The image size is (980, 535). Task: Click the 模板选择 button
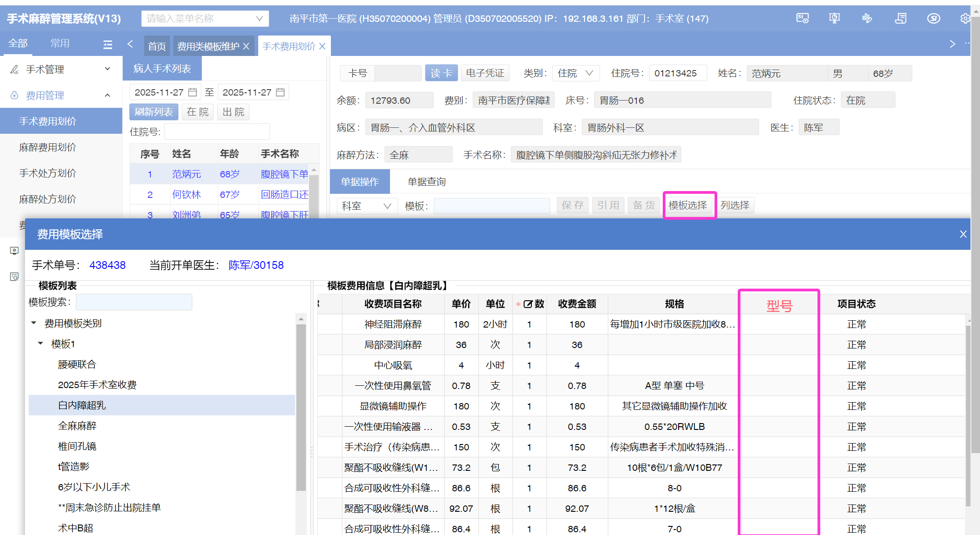[x=688, y=205]
